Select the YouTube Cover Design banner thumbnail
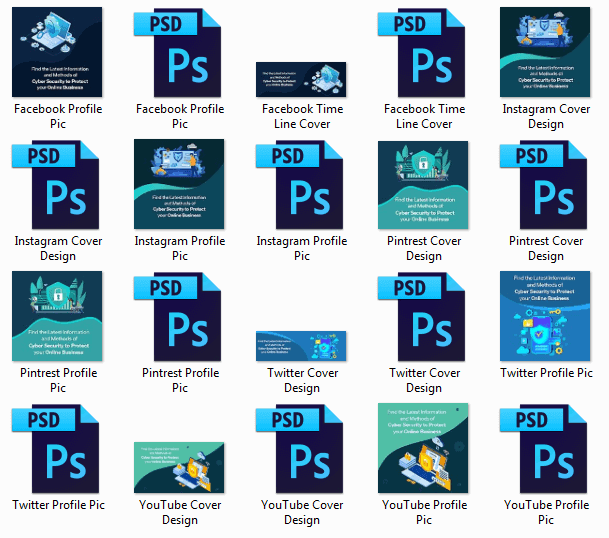The width and height of the screenshot is (609, 538). [179, 467]
